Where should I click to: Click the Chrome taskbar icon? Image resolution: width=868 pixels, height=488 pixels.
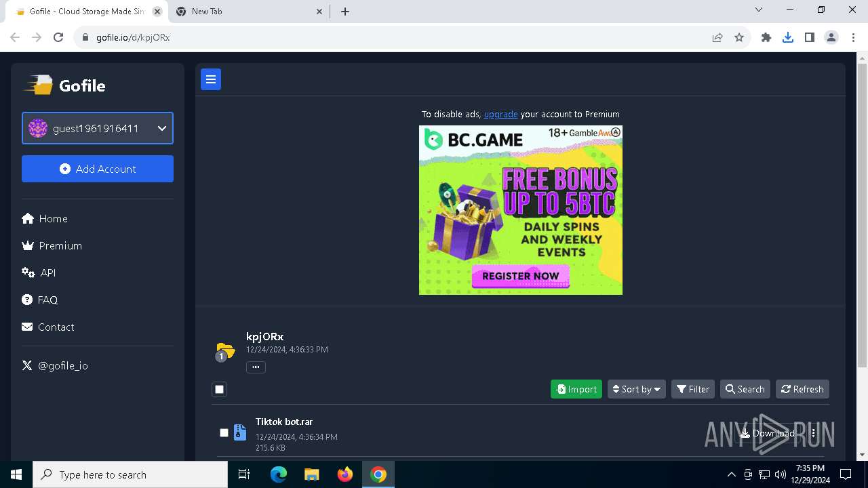[x=378, y=474]
